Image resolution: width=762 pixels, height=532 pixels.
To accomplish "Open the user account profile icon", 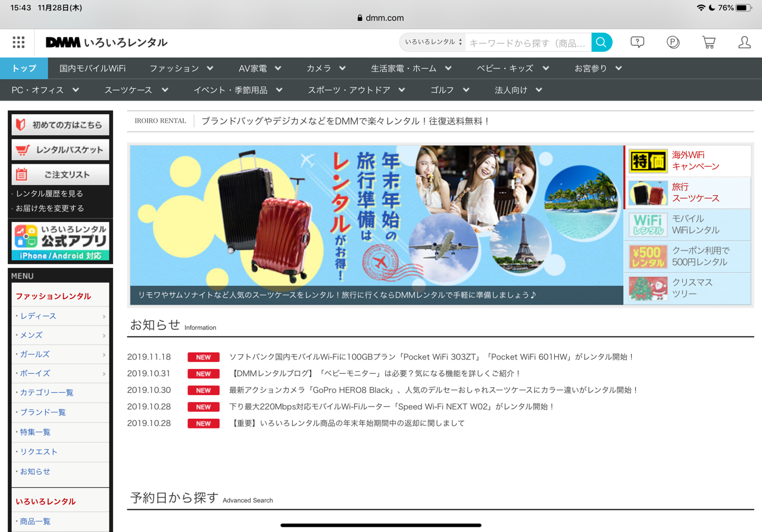I will tap(744, 42).
